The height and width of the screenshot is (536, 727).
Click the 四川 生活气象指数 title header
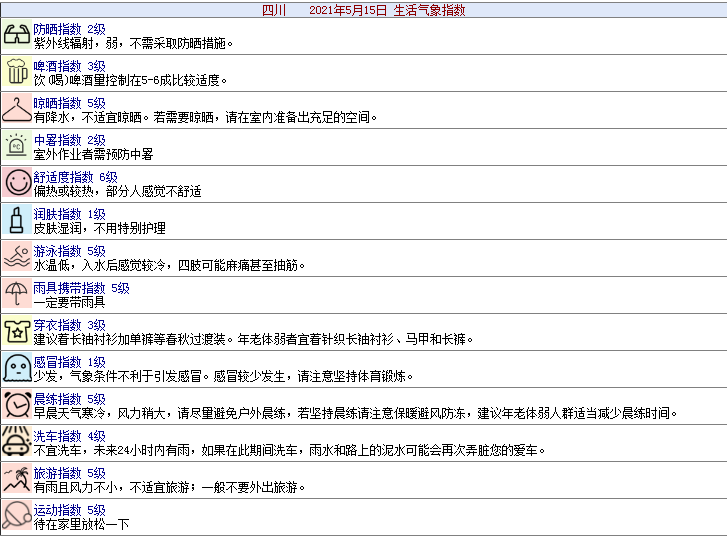pos(363,10)
